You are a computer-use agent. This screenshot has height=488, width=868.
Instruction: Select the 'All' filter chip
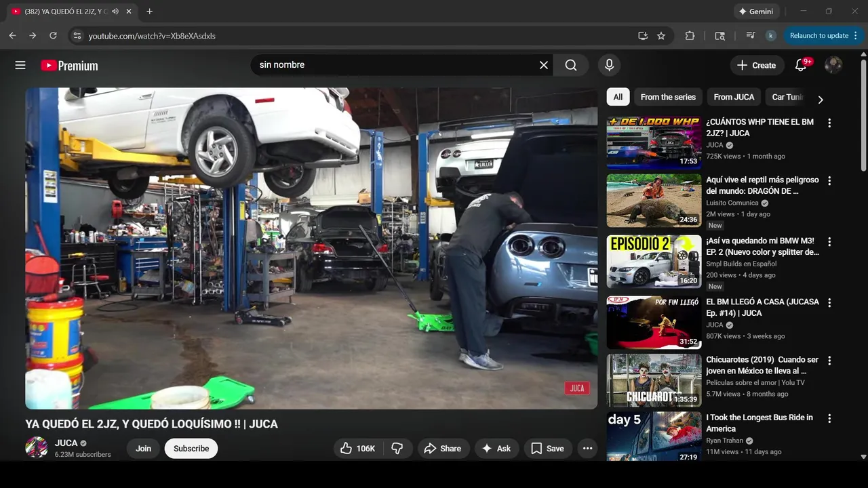click(618, 97)
